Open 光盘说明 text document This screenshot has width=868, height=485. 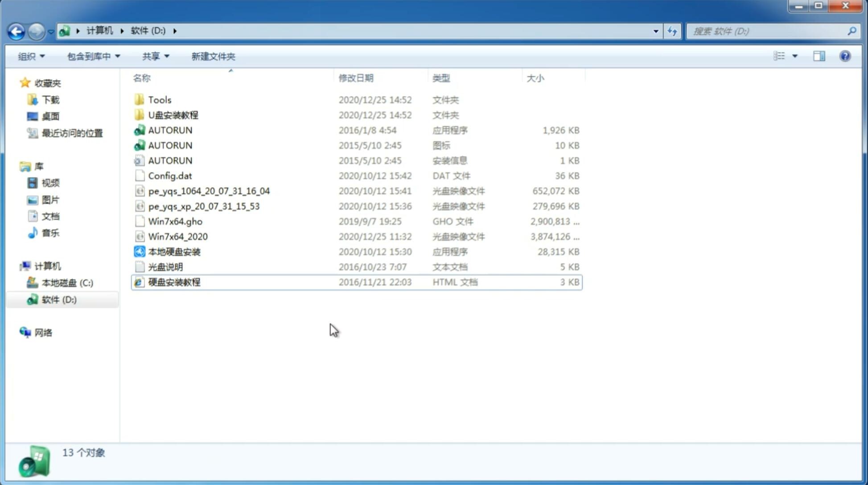[165, 266]
